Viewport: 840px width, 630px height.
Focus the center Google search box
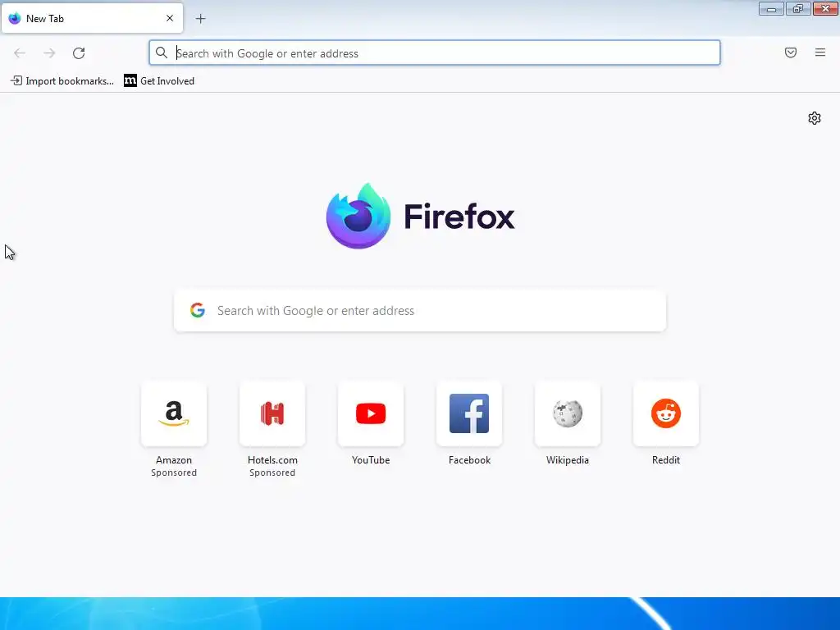(x=420, y=311)
